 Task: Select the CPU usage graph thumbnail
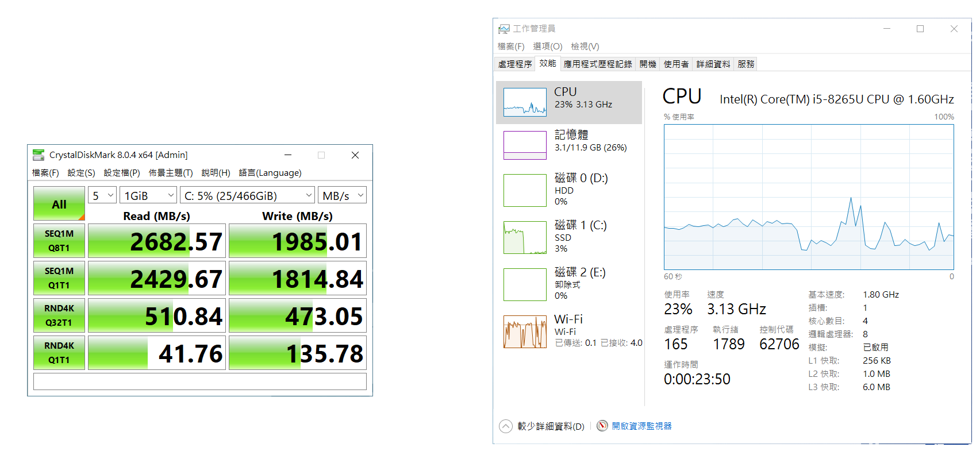click(524, 102)
